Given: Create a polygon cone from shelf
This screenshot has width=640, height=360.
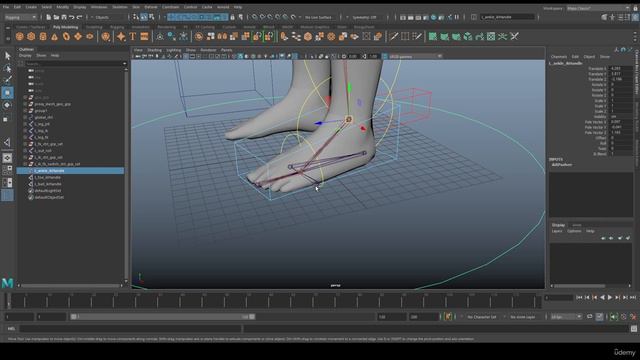Looking at the screenshot, I should tap(54, 37).
